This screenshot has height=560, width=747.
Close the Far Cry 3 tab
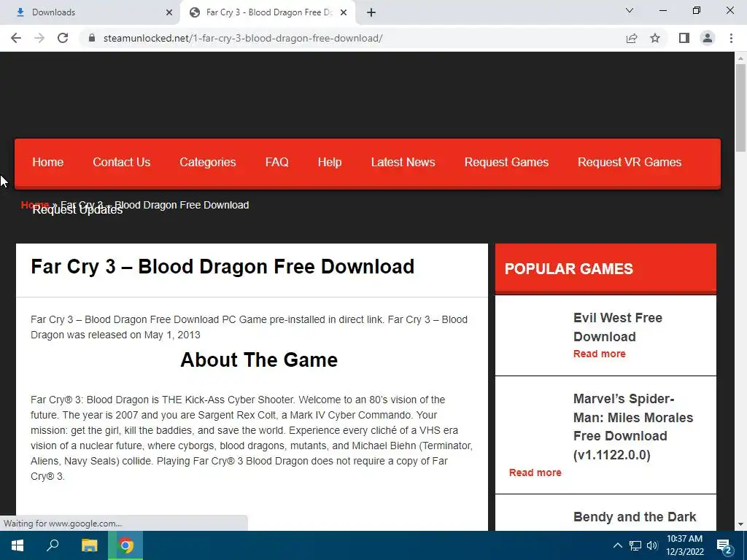click(344, 13)
